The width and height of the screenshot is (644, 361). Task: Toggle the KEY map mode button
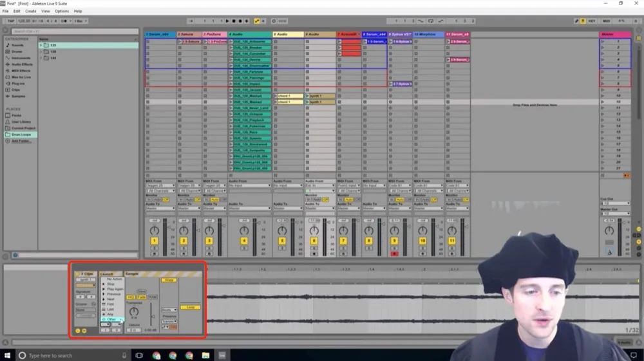pyautogui.click(x=592, y=21)
